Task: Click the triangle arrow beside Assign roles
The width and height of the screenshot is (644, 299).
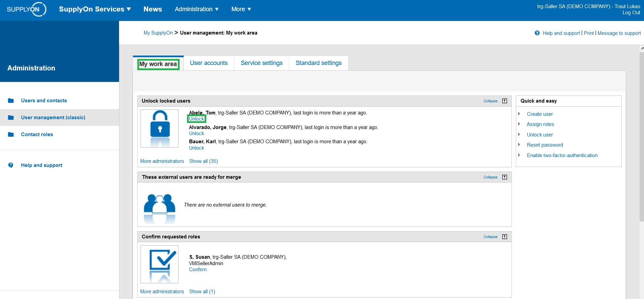Action: 519,124
